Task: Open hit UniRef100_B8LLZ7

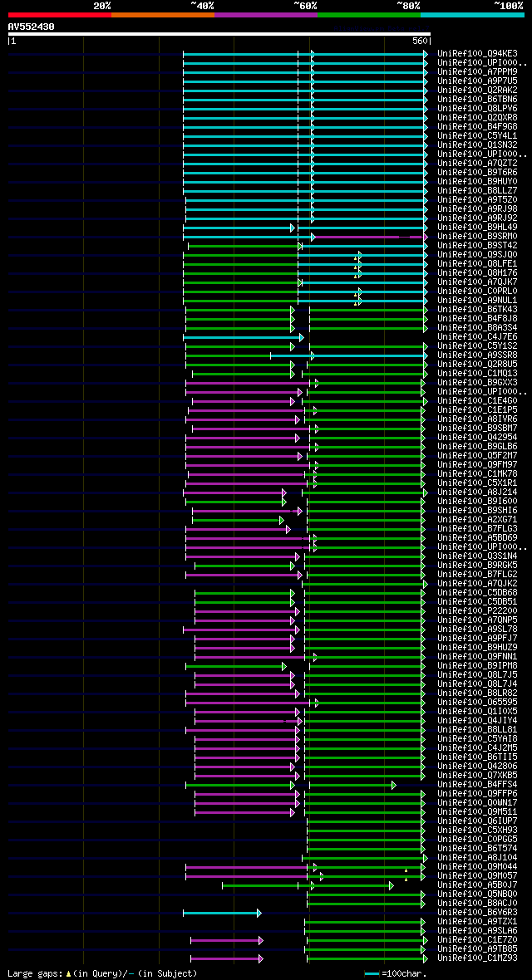Action: coord(477,191)
